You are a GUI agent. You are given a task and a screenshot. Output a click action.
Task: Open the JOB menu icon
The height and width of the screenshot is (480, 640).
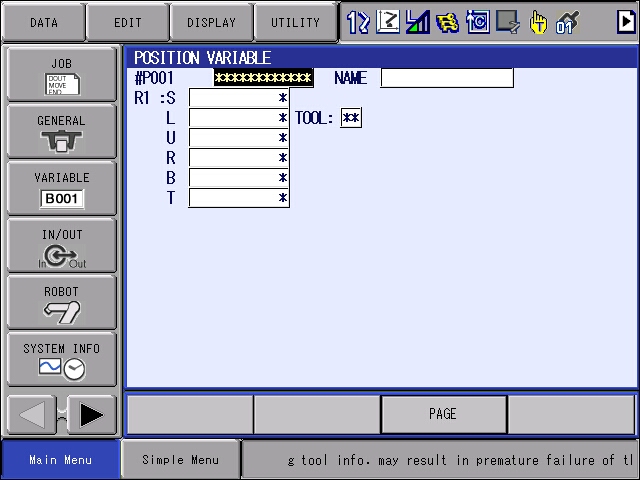[x=62, y=74]
